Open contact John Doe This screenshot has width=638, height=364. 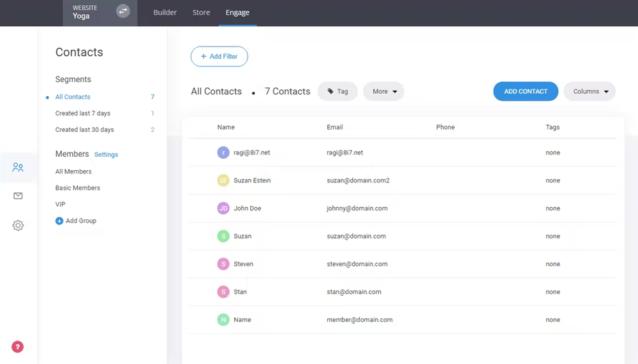pyautogui.click(x=248, y=208)
